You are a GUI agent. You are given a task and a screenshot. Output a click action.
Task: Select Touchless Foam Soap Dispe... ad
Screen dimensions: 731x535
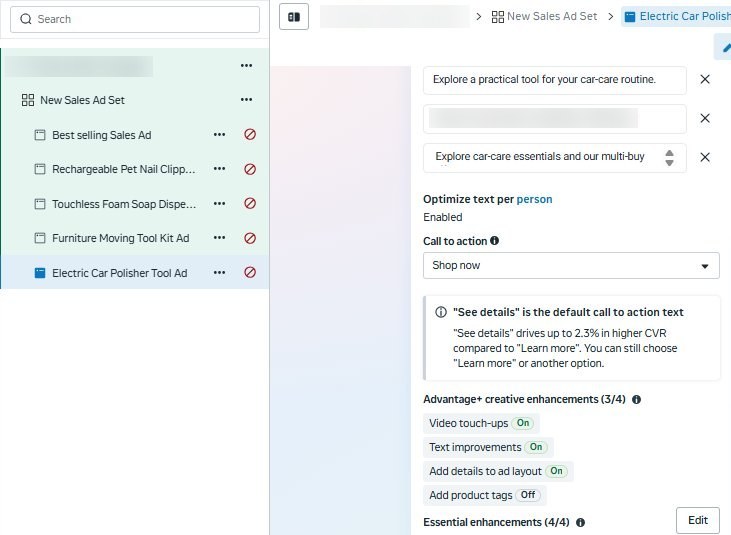click(124, 204)
